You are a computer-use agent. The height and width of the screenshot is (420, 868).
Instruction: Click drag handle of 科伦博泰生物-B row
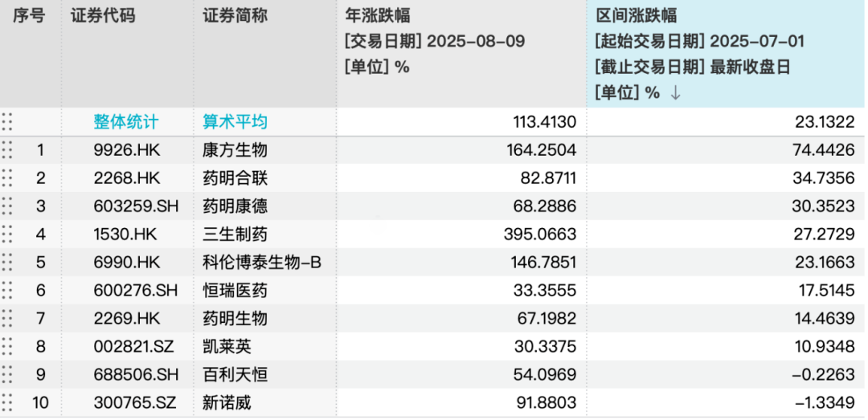7,263
